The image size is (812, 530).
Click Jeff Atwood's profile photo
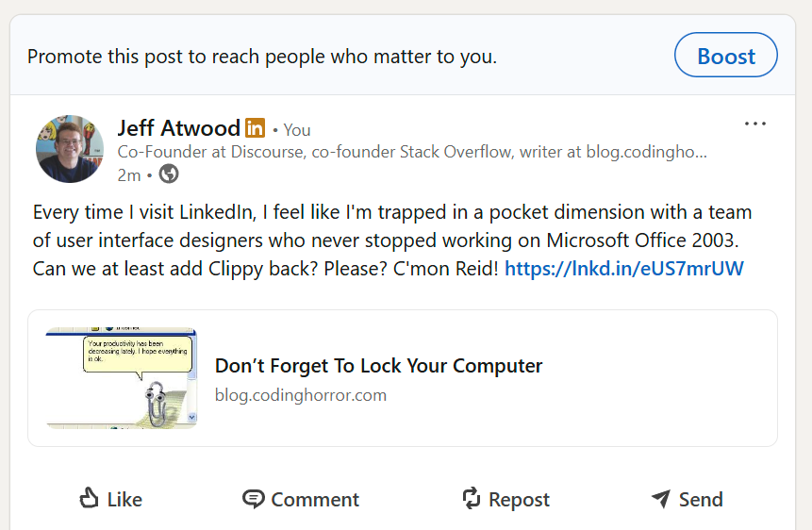pos(70,149)
